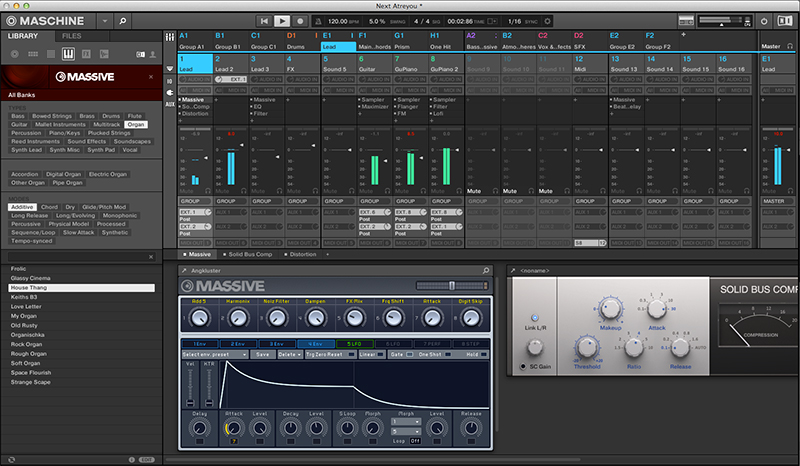Viewport: 800px width, 466px height.
Task: Click Save in Massive envelope section
Action: click(x=262, y=354)
